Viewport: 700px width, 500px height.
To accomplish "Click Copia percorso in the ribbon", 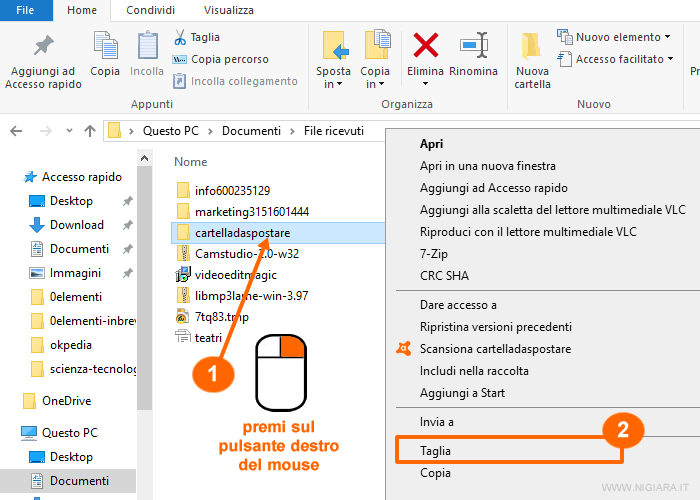I will [229, 59].
